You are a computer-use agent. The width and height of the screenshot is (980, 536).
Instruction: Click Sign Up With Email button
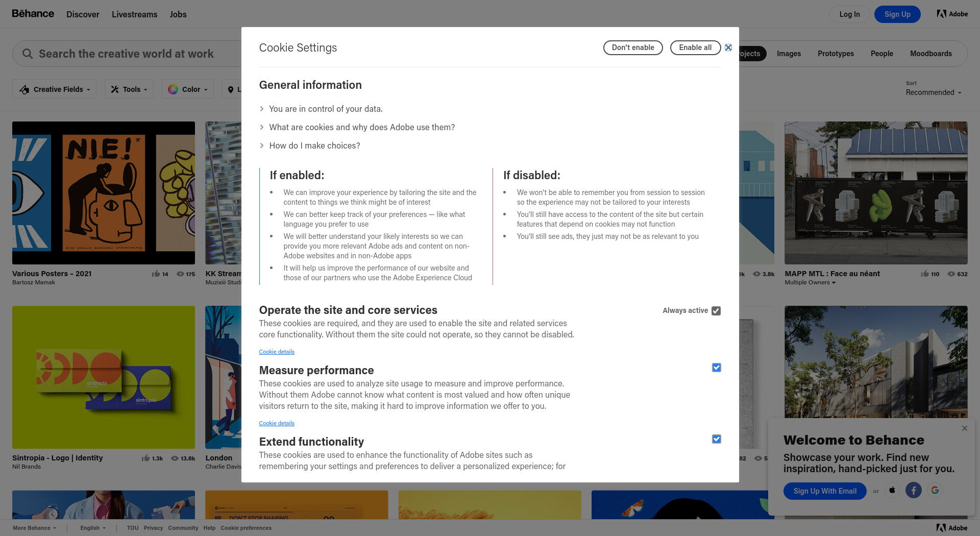point(825,491)
